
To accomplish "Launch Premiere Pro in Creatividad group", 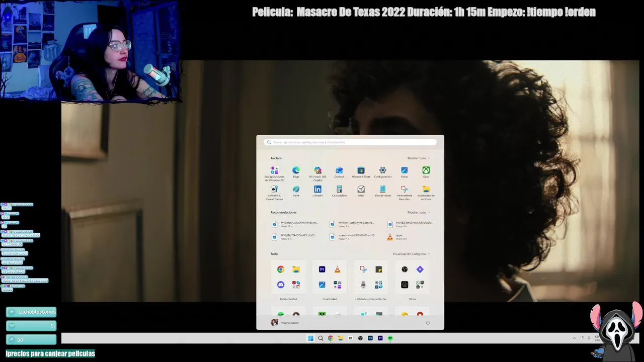I will click(322, 269).
